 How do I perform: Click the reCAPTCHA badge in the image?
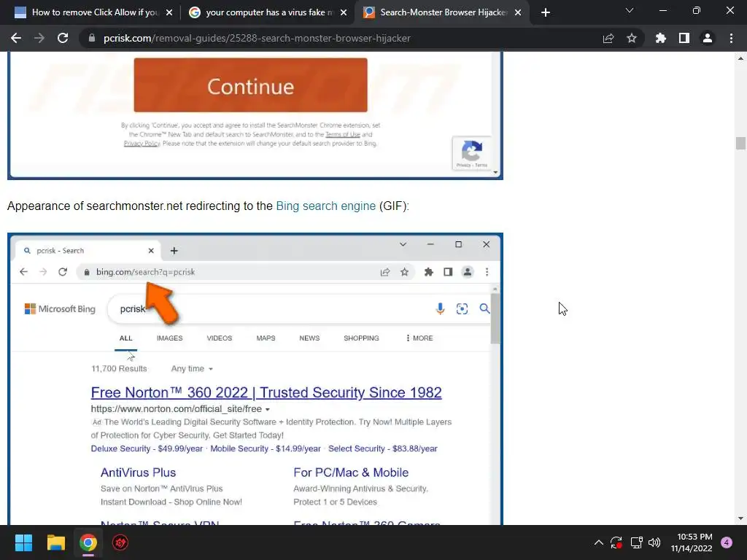coord(472,153)
